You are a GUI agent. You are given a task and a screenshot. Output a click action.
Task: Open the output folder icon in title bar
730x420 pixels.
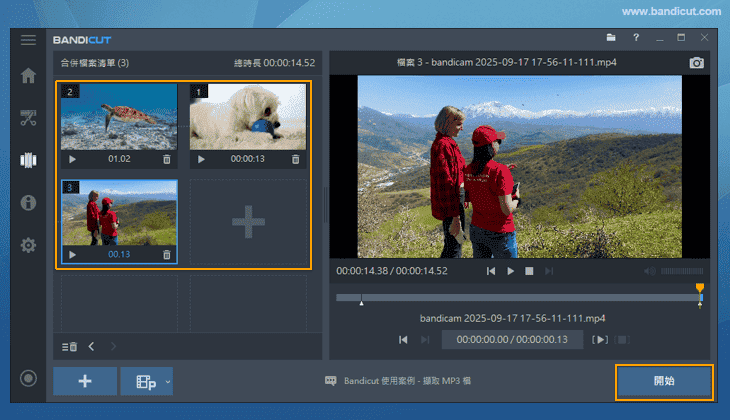pos(611,38)
